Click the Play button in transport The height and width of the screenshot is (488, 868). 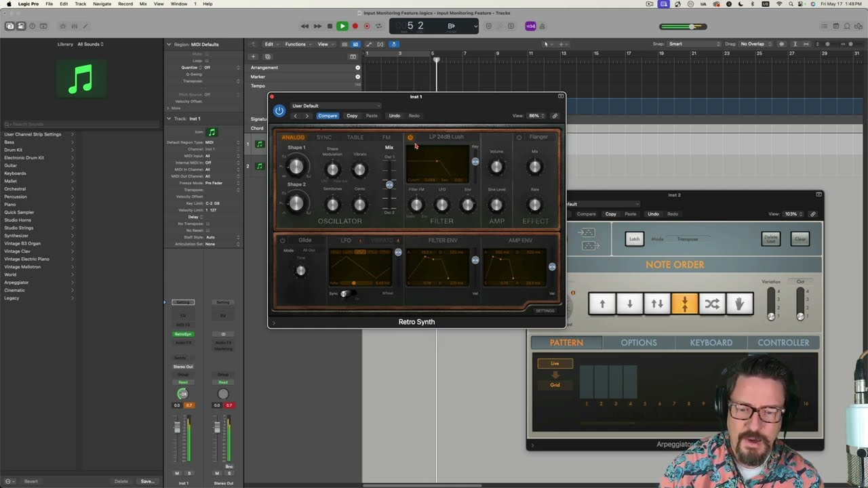pos(342,26)
